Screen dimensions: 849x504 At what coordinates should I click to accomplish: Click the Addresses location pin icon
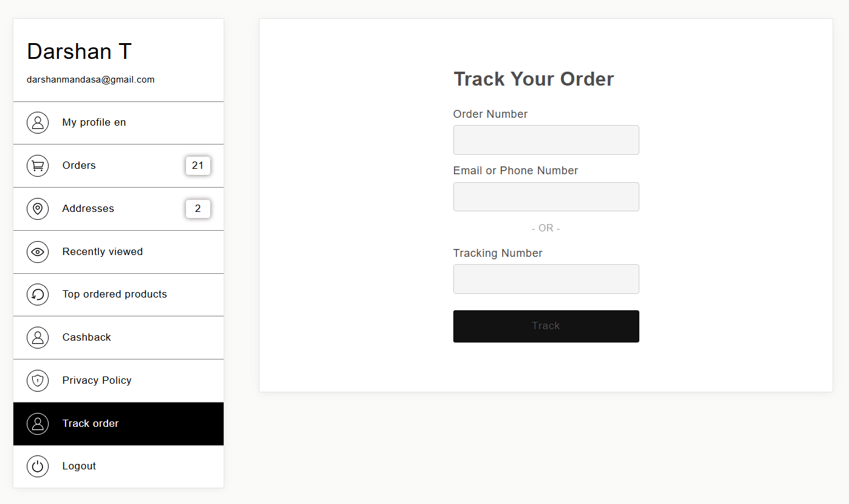38,209
